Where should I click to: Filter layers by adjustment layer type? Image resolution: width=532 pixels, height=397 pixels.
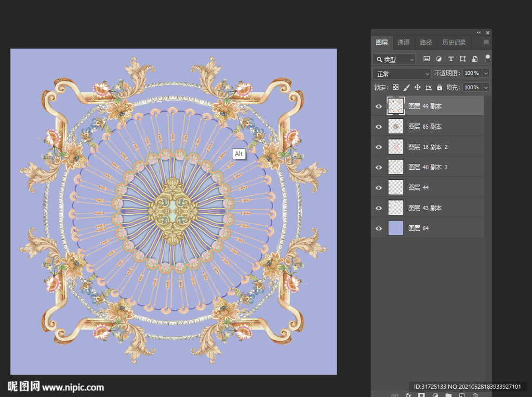[x=438, y=59]
